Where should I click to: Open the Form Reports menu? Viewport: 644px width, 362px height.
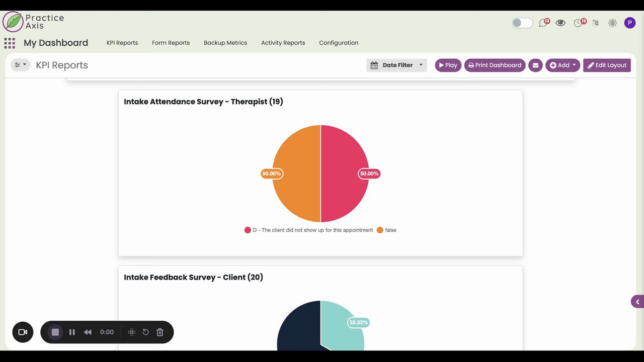click(x=171, y=43)
